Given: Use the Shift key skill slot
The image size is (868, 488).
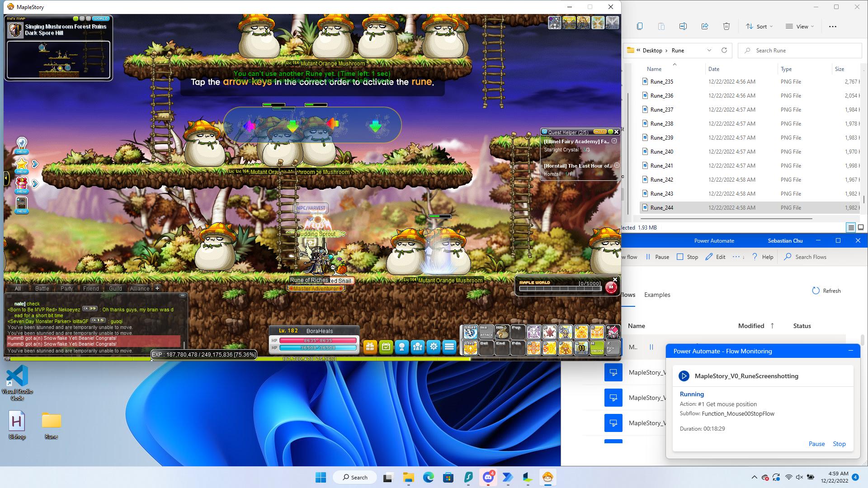Looking at the screenshot, I should click(470, 332).
